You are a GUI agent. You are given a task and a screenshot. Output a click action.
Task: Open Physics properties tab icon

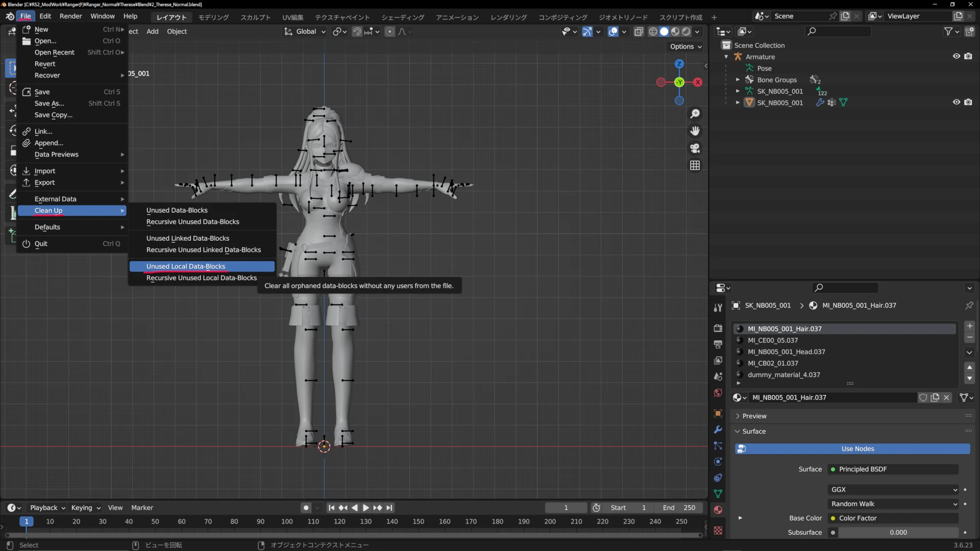point(718,462)
